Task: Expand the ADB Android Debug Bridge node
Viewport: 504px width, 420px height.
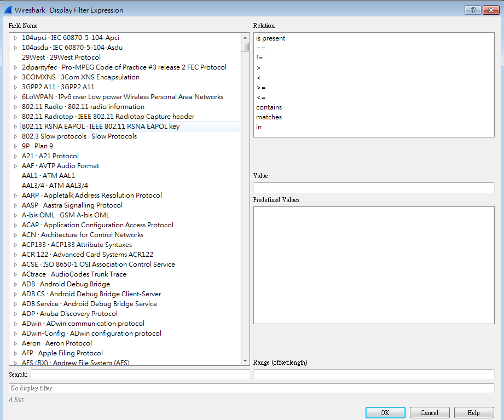Action: (x=15, y=284)
